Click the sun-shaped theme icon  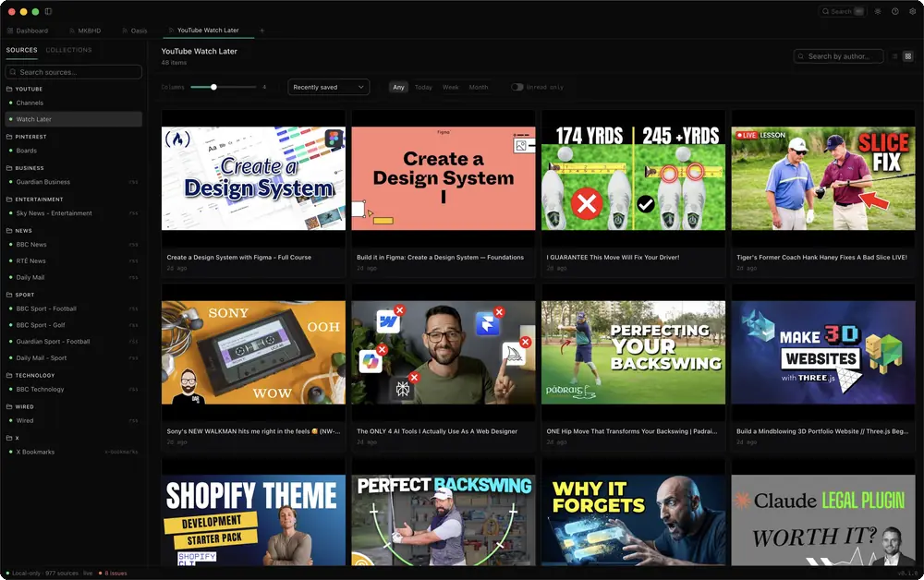[x=878, y=11]
